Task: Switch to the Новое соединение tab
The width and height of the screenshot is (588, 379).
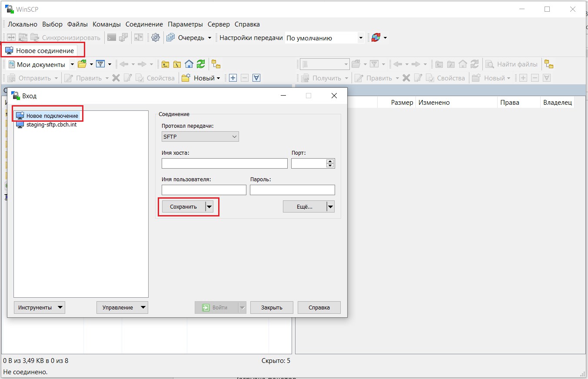Action: point(40,51)
